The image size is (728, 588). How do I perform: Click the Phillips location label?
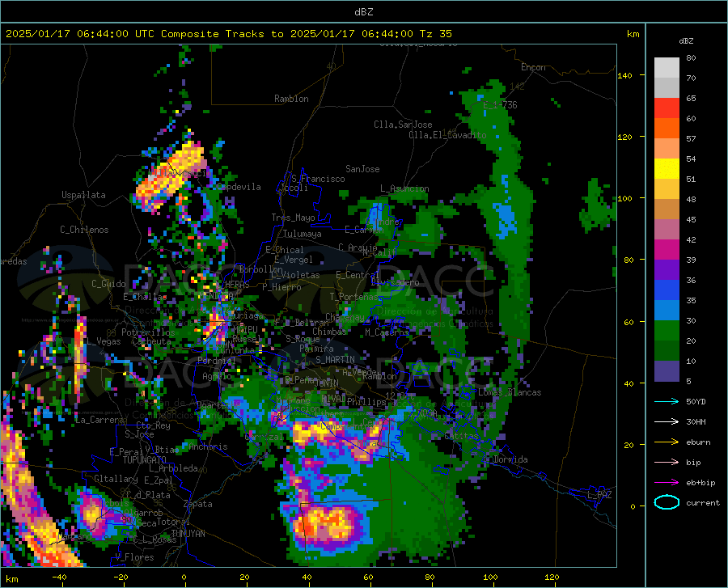366,401
